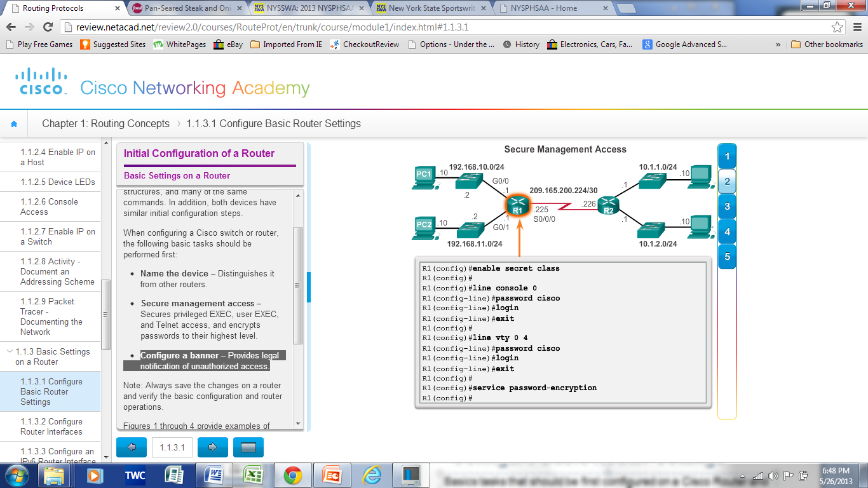Open CheckoutReview bookmark
Viewport: 868px width, 488px height.
(x=365, y=44)
